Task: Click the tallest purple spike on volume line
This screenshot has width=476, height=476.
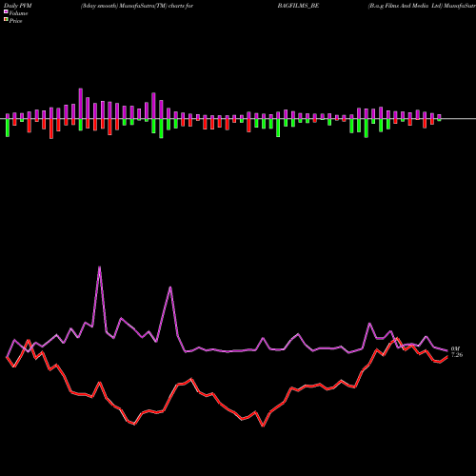Action: pyautogui.click(x=100, y=267)
